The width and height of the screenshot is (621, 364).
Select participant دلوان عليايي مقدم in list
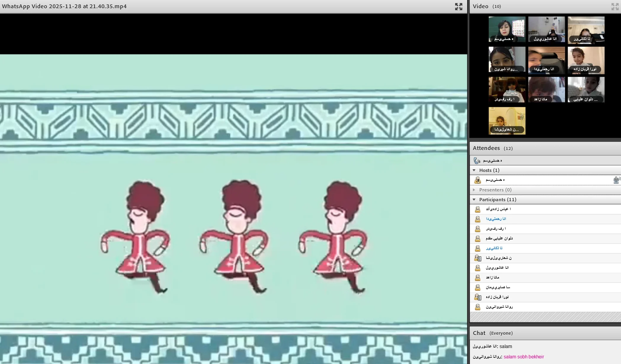tap(499, 239)
